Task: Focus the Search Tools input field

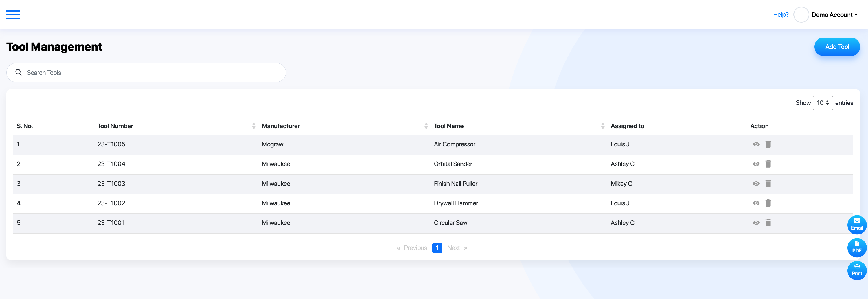Action: point(146,72)
